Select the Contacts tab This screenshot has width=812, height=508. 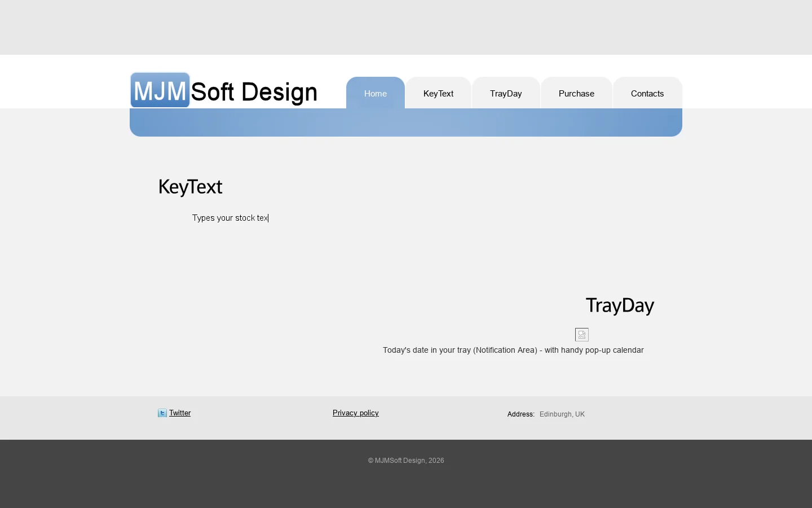pyautogui.click(x=647, y=93)
